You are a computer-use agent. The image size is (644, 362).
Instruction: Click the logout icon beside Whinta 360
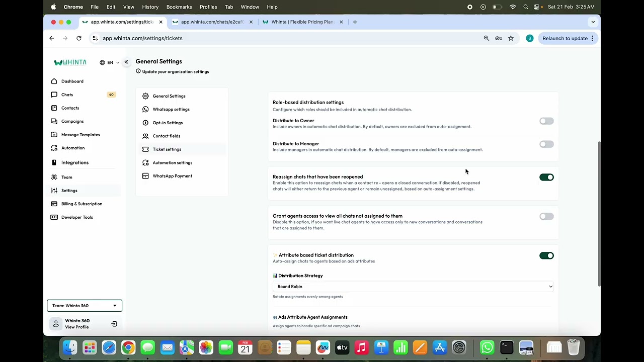[x=114, y=324]
